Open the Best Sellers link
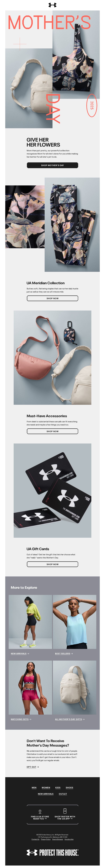This screenshot has height=868, width=105. click(64, 653)
